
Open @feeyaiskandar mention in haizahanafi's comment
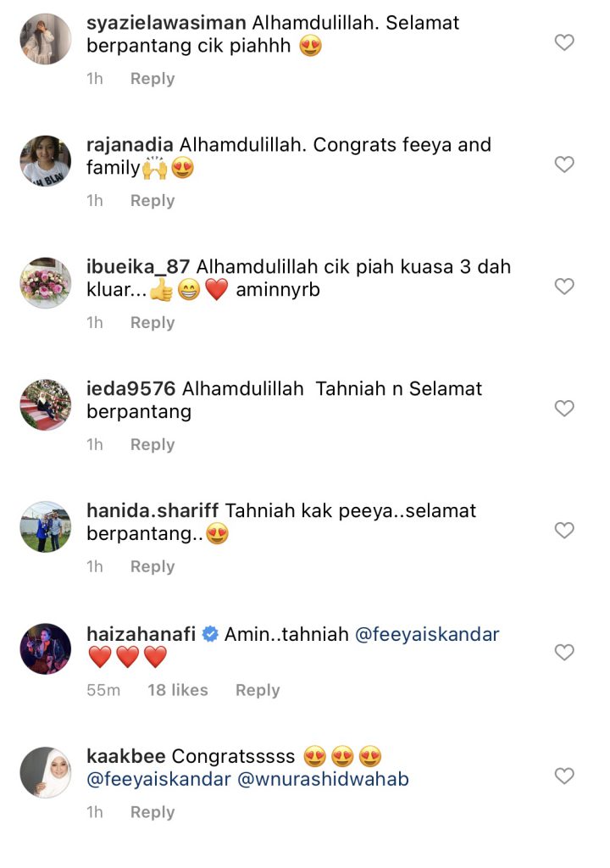427,634
